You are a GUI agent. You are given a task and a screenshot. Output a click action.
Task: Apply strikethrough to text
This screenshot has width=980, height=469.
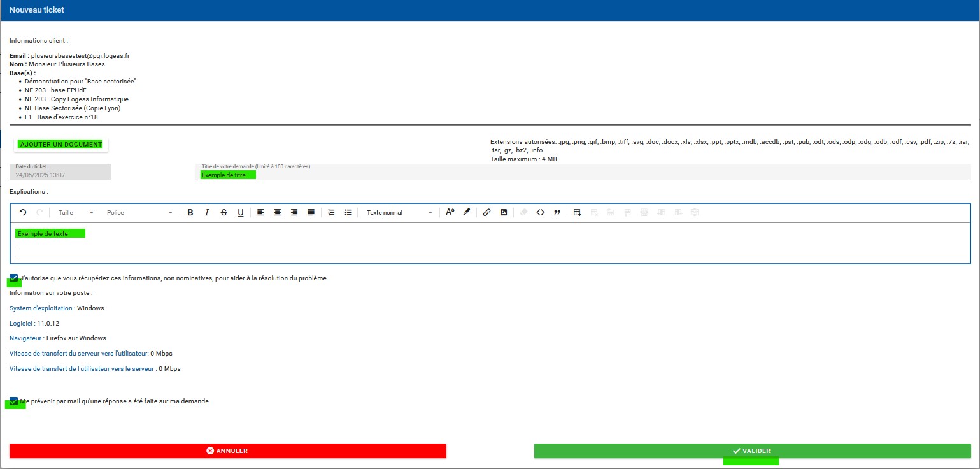224,213
